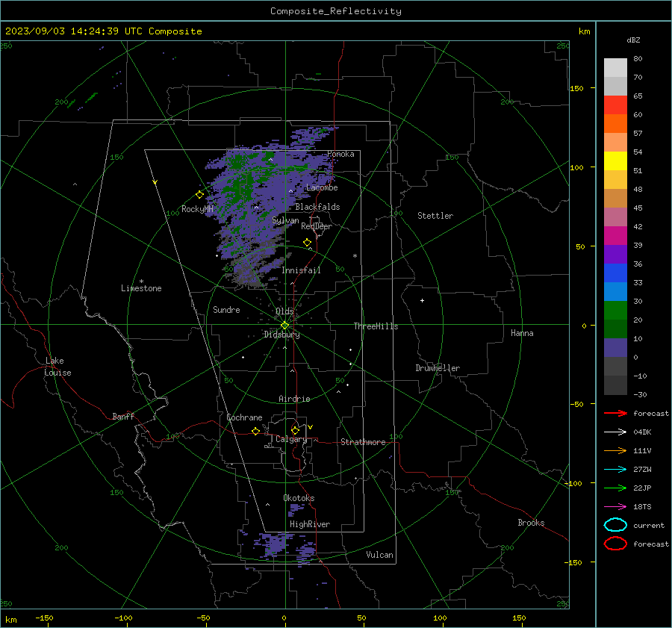Click the red forecast ellipse symbol
The height and width of the screenshot is (628, 672).
[x=615, y=544]
